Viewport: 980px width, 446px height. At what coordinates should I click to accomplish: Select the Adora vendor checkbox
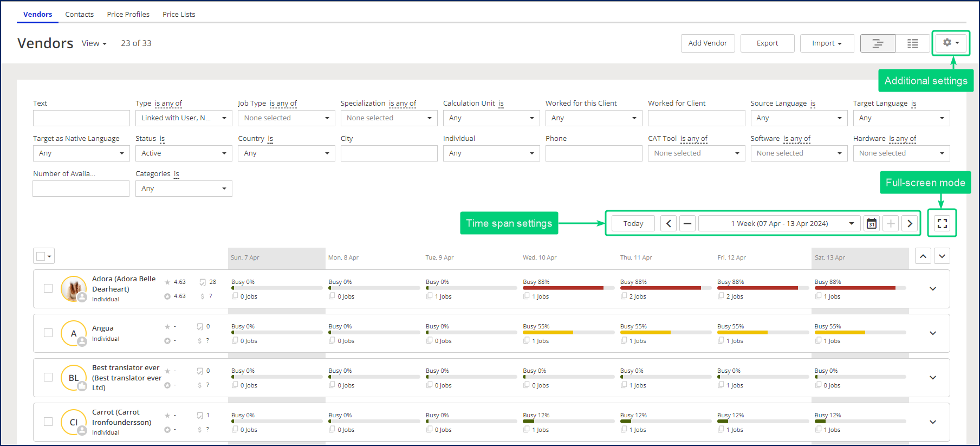[48, 288]
